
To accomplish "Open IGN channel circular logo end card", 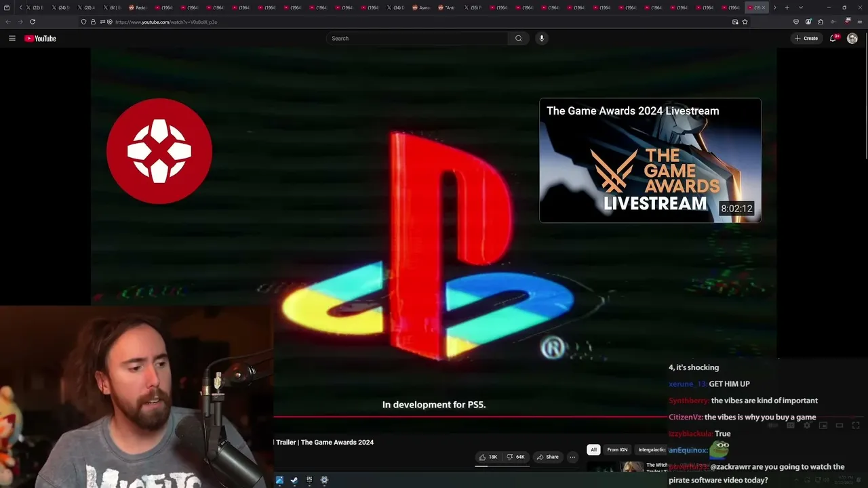I will 159,151.
